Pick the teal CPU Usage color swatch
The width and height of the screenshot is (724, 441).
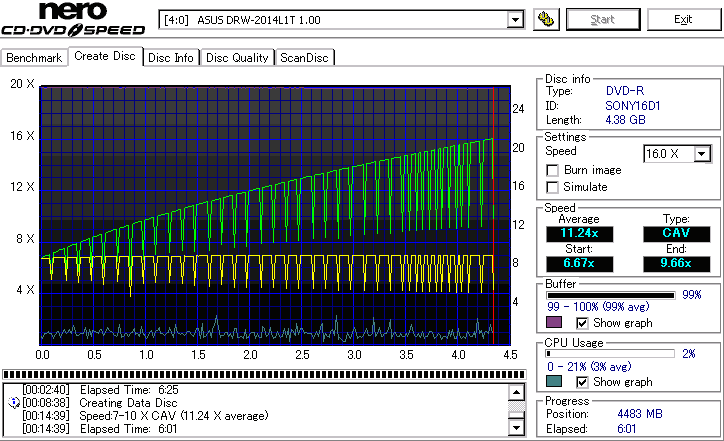[x=554, y=381]
